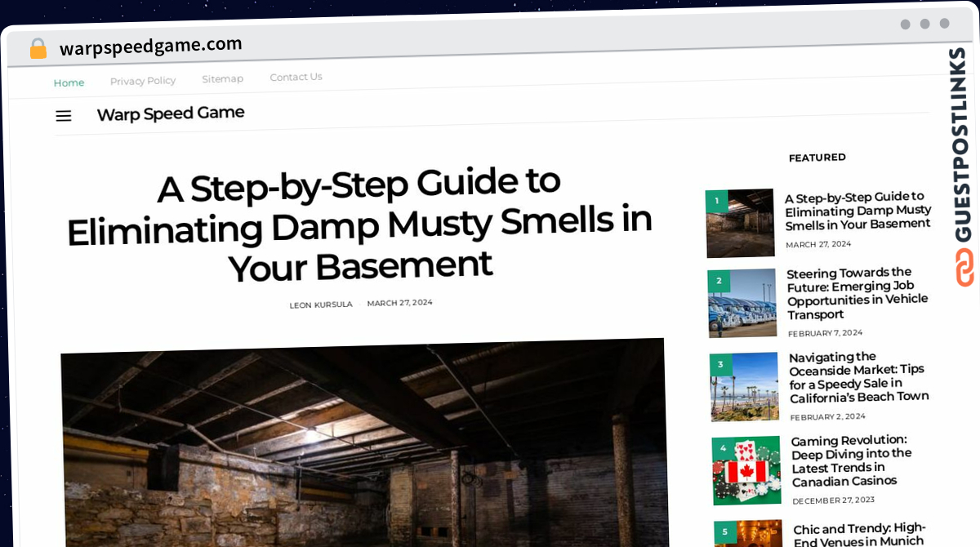Click the February 2, 2024 date text
Screen dimensions: 980x547
click(x=828, y=416)
